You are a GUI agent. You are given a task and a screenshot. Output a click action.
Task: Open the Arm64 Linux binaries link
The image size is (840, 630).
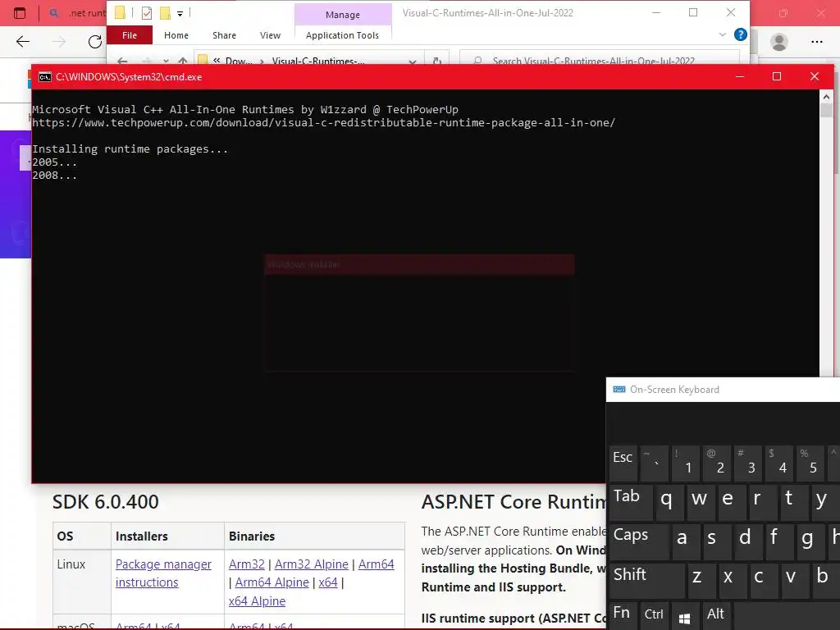[376, 564]
